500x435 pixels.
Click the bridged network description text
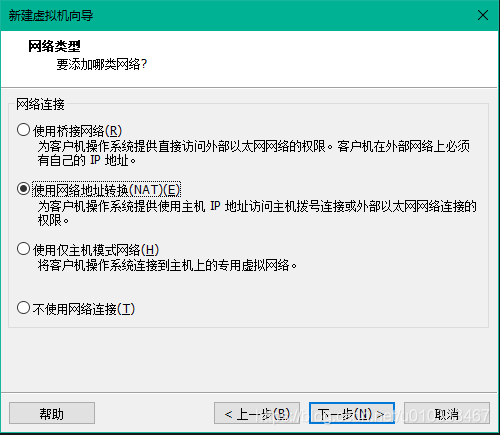click(x=254, y=153)
